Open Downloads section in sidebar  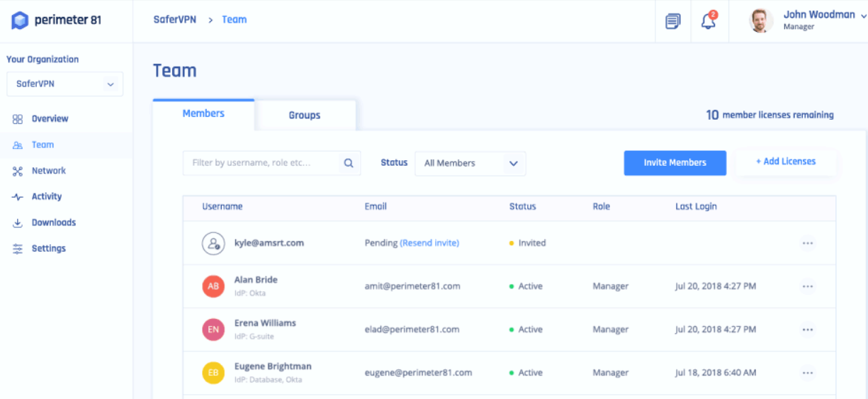click(54, 223)
